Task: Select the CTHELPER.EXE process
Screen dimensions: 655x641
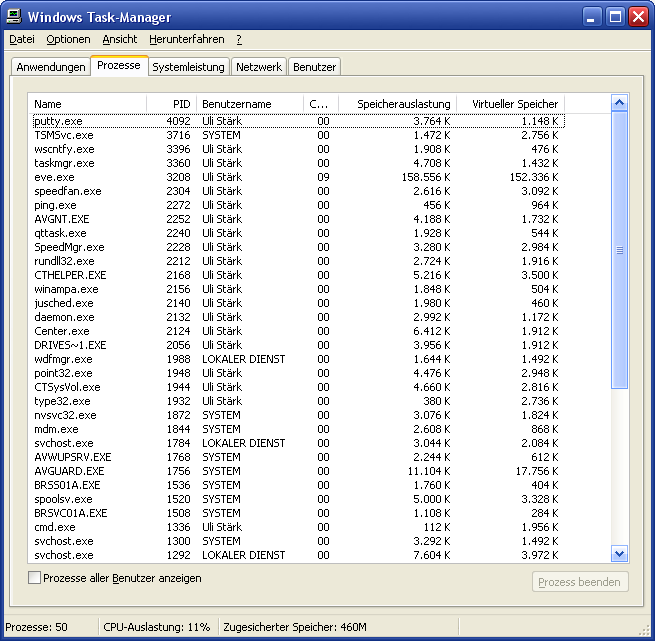Action: point(298,275)
